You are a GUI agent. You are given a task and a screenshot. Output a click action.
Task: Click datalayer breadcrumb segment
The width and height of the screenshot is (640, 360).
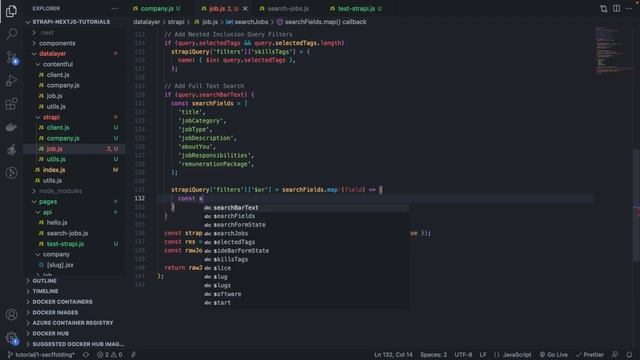(x=147, y=22)
